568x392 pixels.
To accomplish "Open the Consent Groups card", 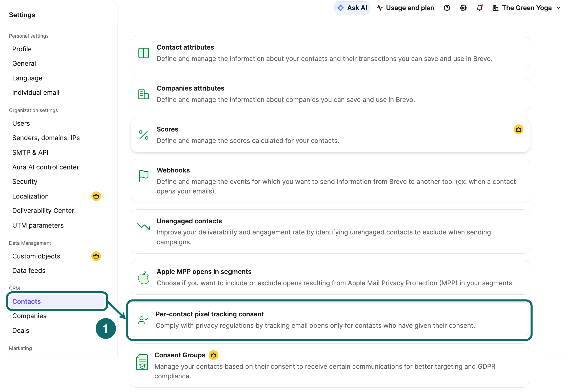I will point(329,366).
